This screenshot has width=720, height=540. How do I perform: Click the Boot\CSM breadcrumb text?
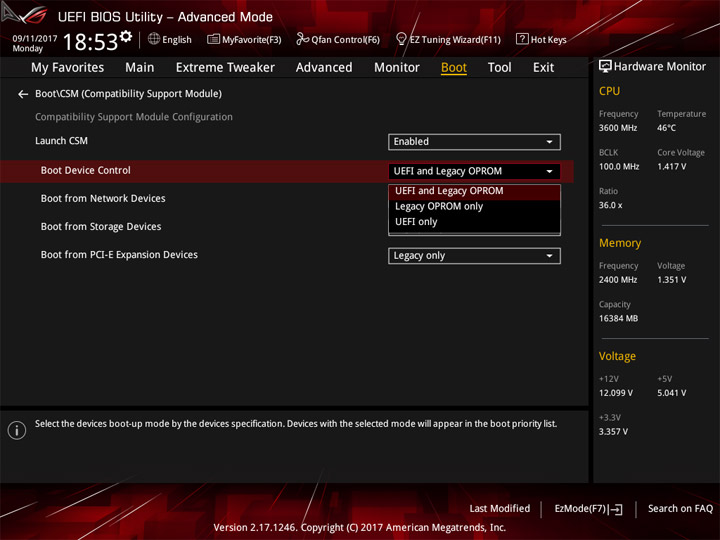[x=128, y=94]
